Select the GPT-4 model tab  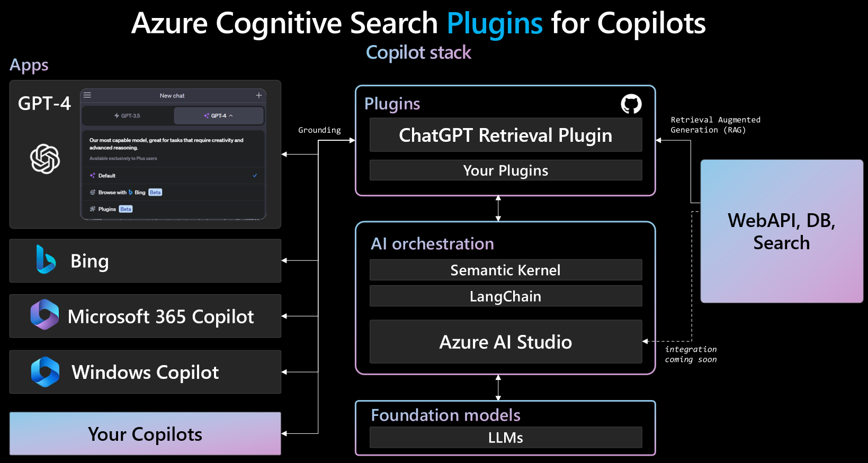[x=219, y=115]
